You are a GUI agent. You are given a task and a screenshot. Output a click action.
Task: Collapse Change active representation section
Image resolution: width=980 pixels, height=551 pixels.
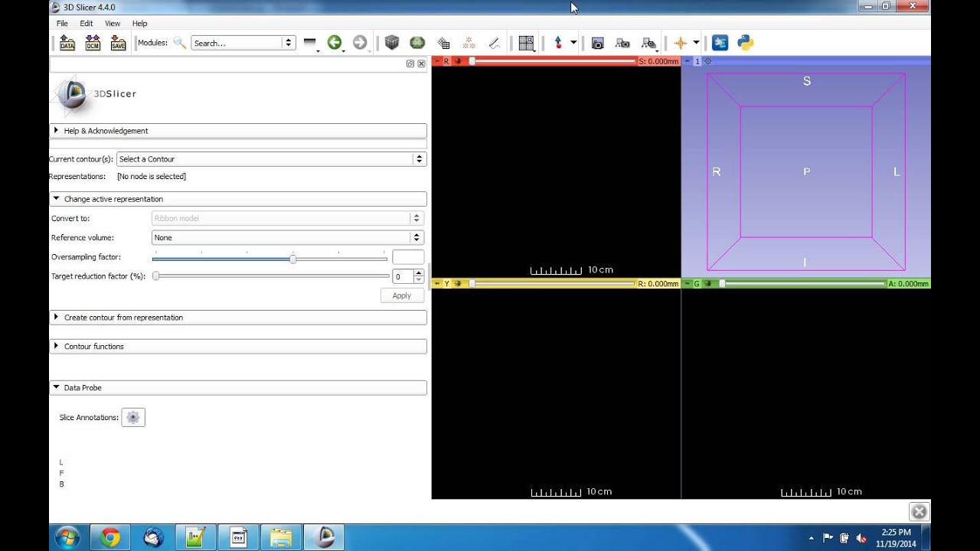[238, 199]
